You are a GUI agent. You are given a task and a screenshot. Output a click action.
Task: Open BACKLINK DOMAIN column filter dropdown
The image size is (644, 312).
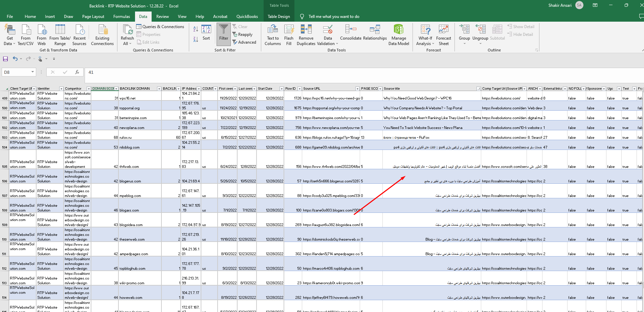point(159,89)
